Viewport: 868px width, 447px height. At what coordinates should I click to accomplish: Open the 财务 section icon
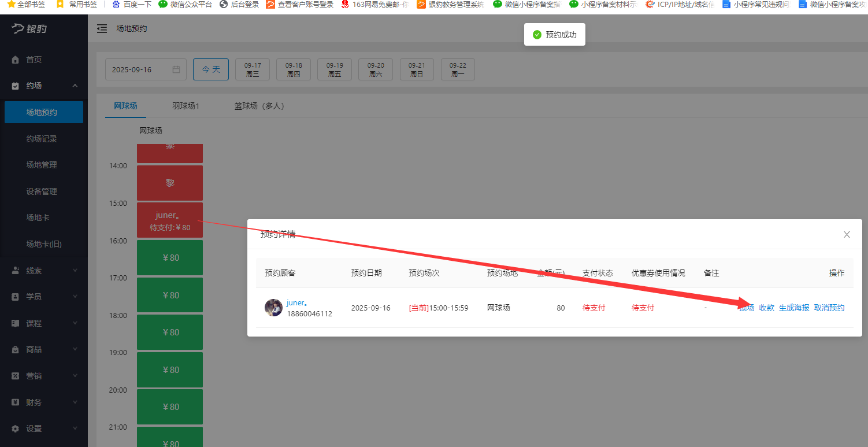(x=14, y=402)
